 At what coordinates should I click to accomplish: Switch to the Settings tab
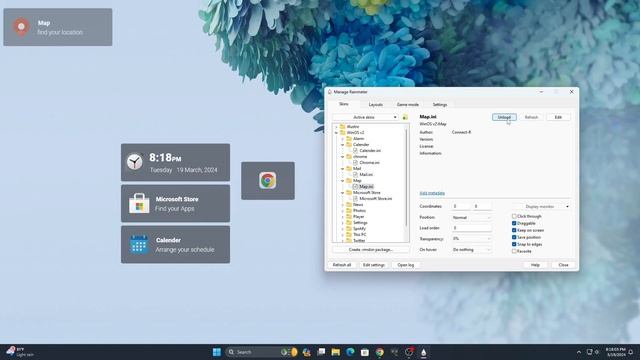pyautogui.click(x=440, y=105)
